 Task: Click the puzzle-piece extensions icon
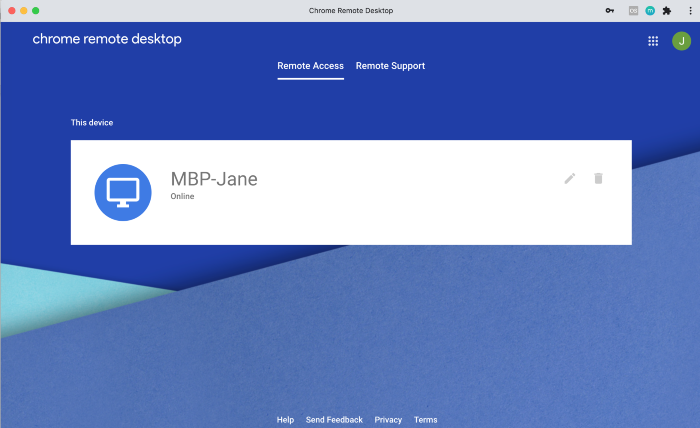(667, 11)
